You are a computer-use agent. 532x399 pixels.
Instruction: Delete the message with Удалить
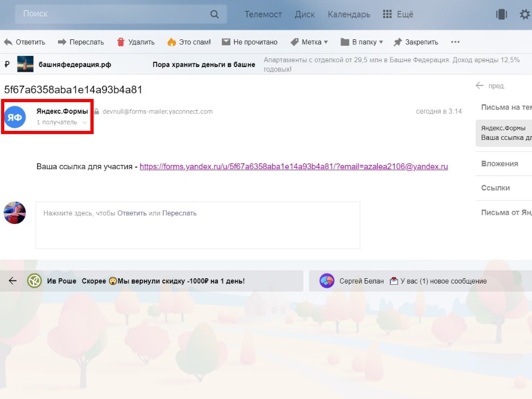click(x=136, y=42)
